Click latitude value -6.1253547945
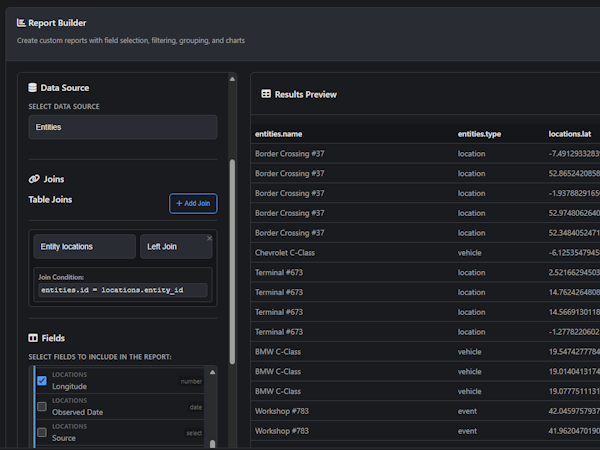 pos(574,253)
